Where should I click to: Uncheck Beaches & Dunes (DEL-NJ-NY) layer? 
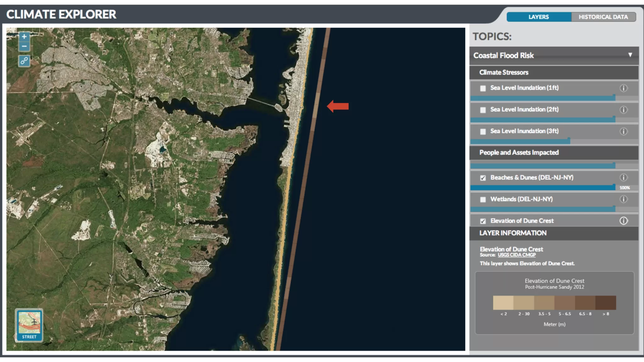click(483, 178)
